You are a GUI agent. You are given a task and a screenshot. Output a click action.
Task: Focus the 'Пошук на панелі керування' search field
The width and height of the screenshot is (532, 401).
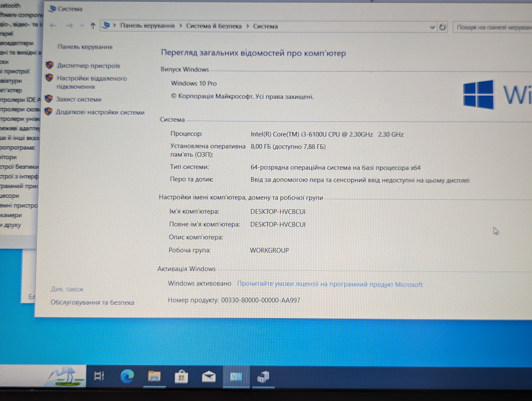[x=493, y=27]
